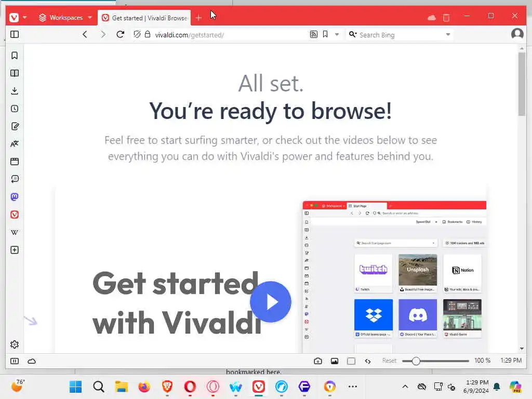The image size is (532, 399).
Task: Toggle tab tiling square button
Action: click(x=351, y=361)
